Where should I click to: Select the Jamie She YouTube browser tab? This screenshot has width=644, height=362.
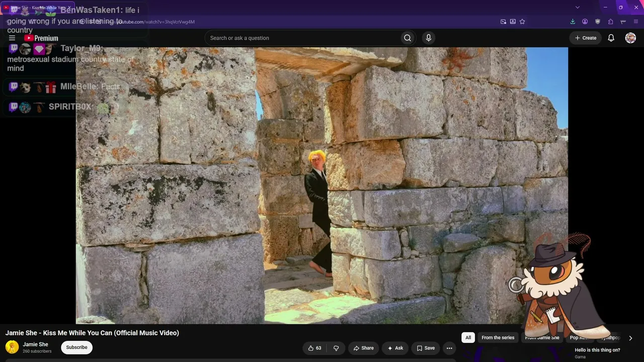click(38, 8)
